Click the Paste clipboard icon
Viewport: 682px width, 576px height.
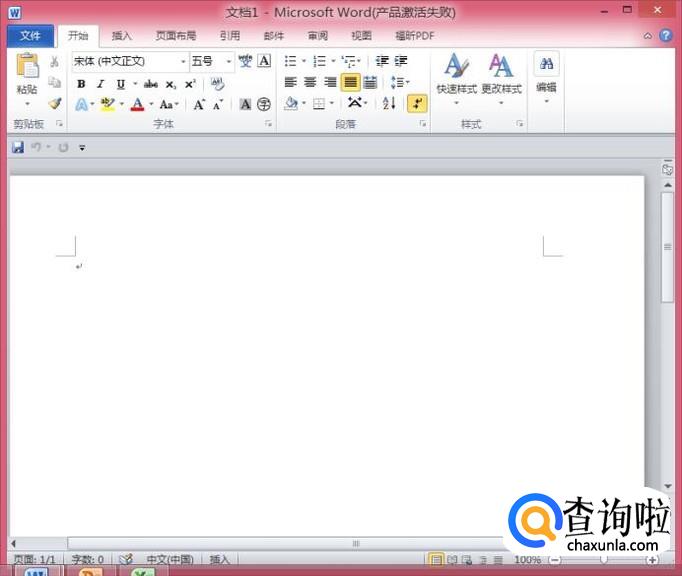click(x=27, y=66)
